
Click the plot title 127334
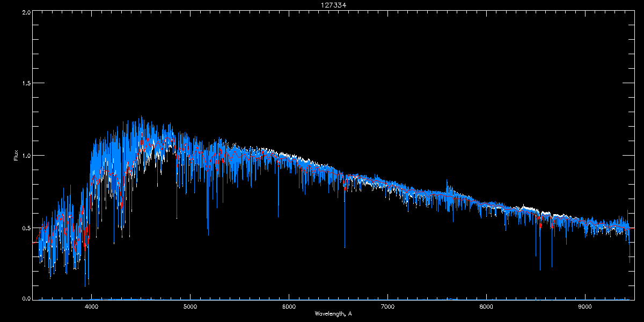333,5
